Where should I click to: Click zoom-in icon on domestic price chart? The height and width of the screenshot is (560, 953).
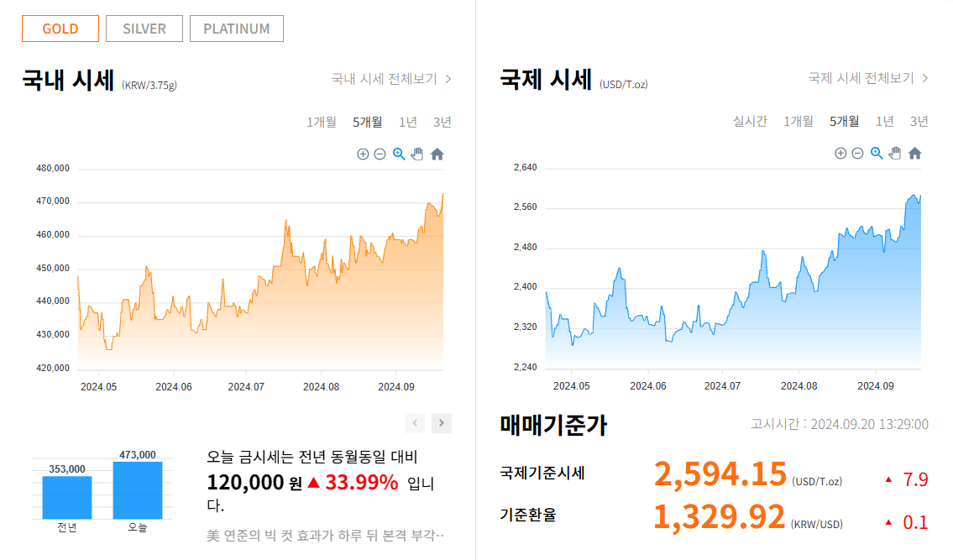point(363,154)
